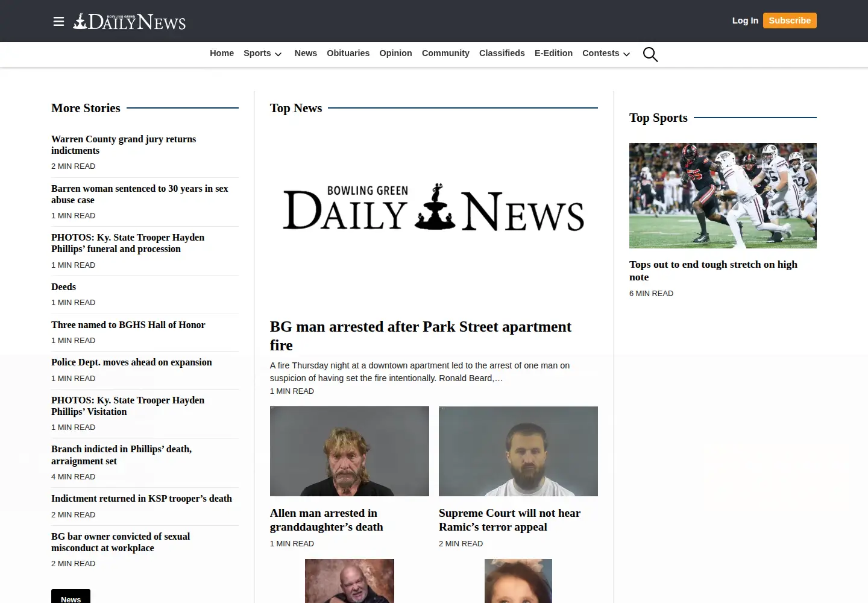Read Branch indicted in Phillips' death story
868x603 pixels.
(121, 455)
